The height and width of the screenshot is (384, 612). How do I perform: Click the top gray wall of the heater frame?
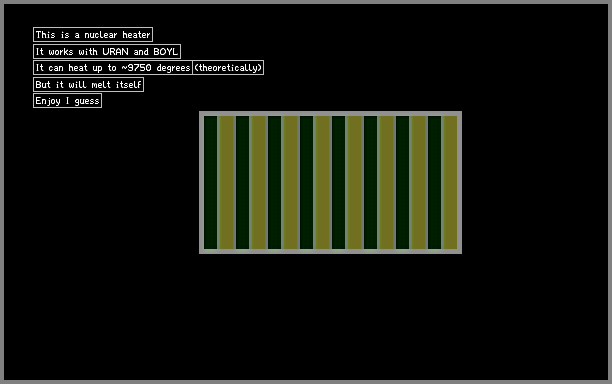(x=331, y=114)
